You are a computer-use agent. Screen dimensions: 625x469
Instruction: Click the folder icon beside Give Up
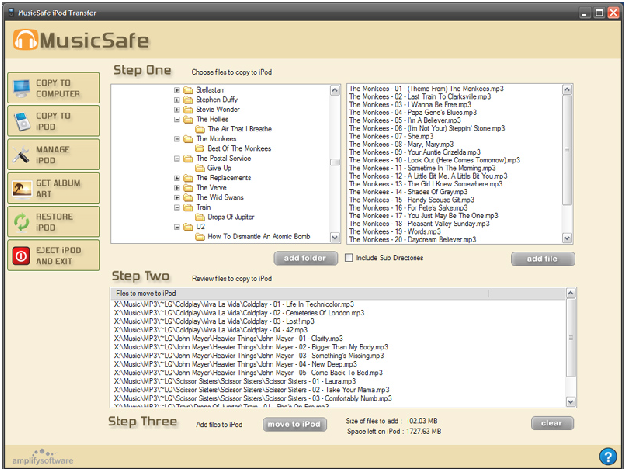(x=200, y=168)
